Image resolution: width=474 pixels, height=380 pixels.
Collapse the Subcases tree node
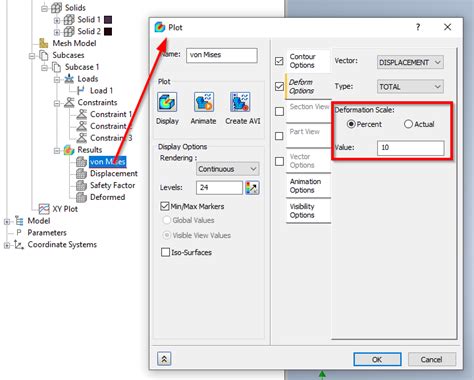coord(32,55)
